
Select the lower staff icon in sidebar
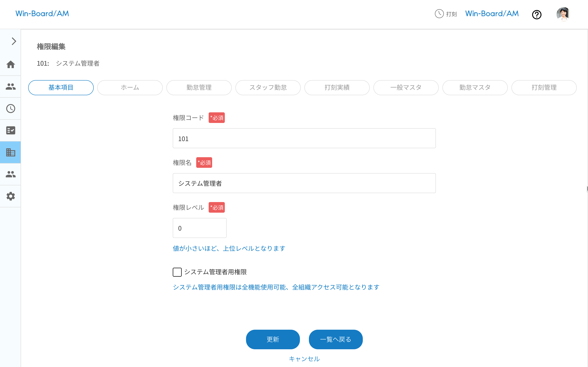(x=10, y=174)
